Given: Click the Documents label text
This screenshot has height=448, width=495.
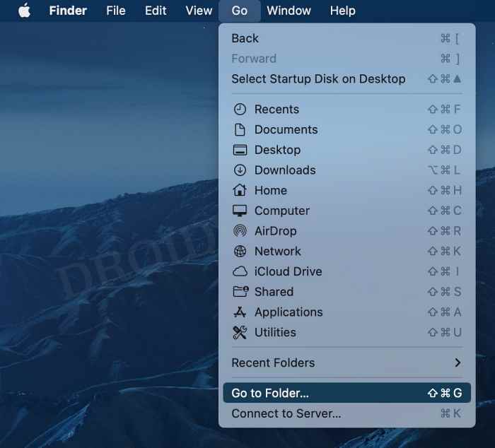Looking at the screenshot, I should click(x=286, y=130).
